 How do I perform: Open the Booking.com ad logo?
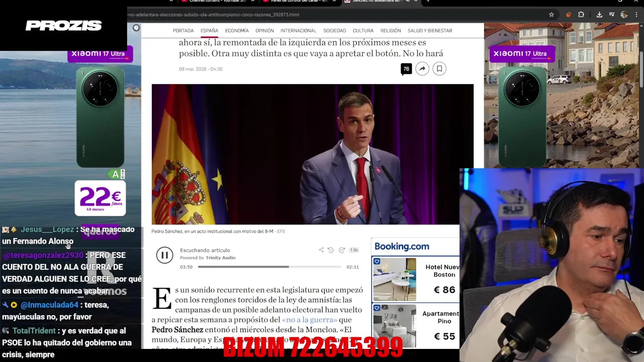point(401,246)
